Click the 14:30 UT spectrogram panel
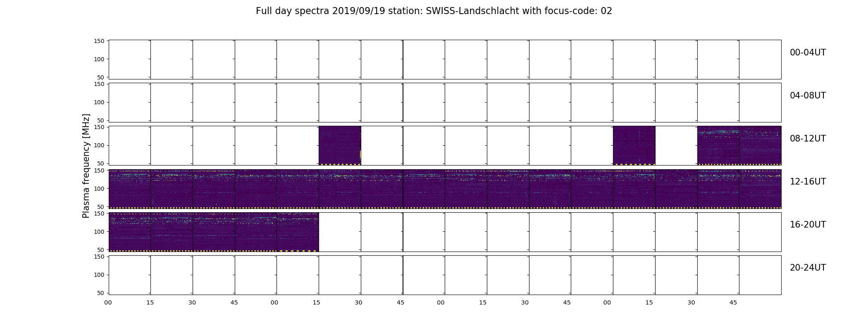Image resolution: width=868 pixels, height=331 pixels. [x=550, y=189]
